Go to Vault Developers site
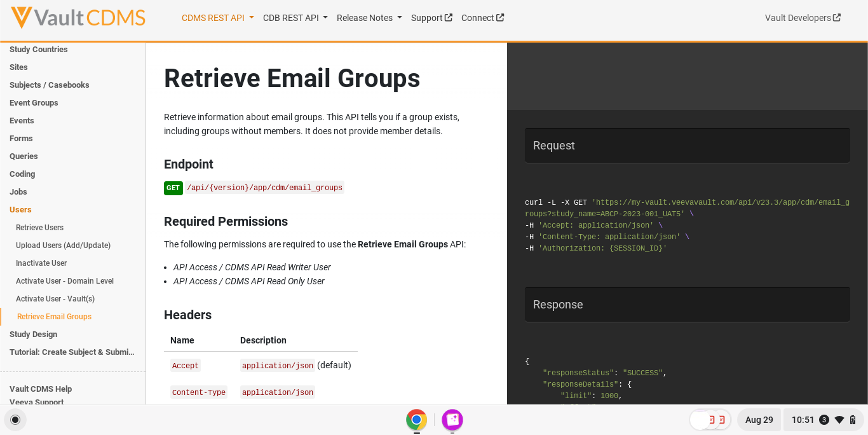 [803, 18]
